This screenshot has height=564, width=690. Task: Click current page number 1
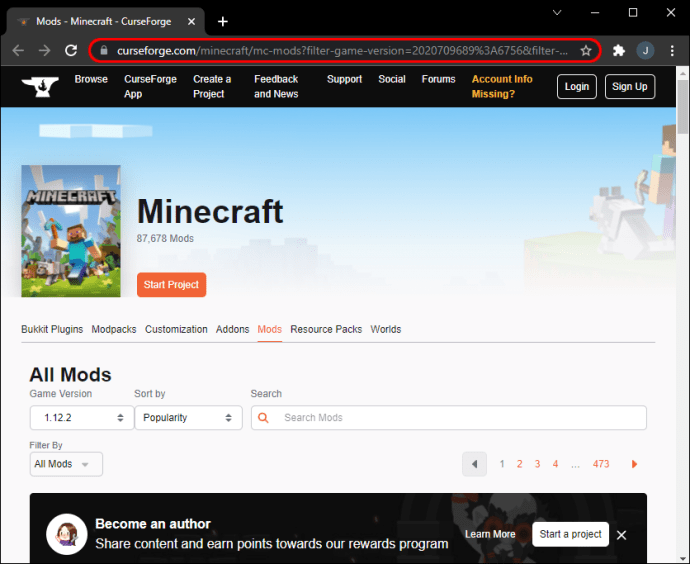pyautogui.click(x=502, y=464)
